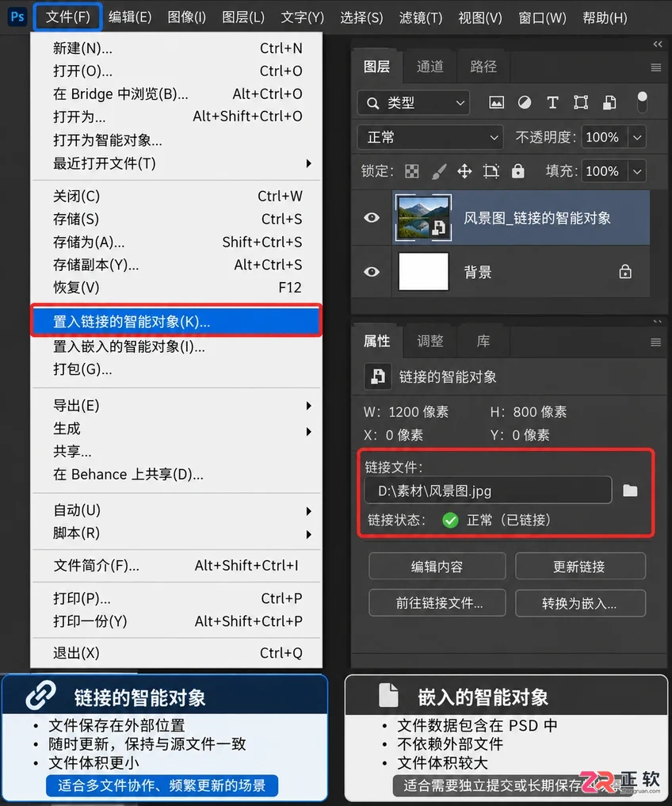
Task: Choose 存储为(A)... from the file menu
Action: pos(177,242)
